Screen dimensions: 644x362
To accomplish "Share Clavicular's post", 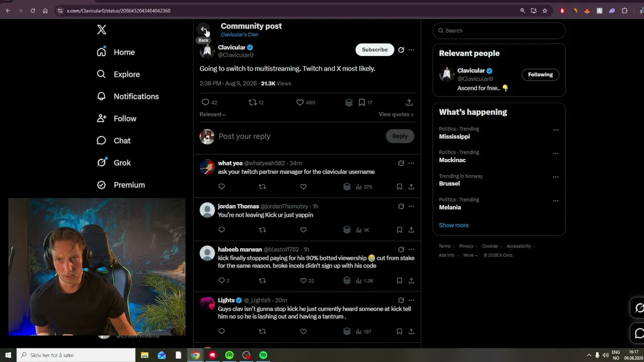I will click(409, 103).
